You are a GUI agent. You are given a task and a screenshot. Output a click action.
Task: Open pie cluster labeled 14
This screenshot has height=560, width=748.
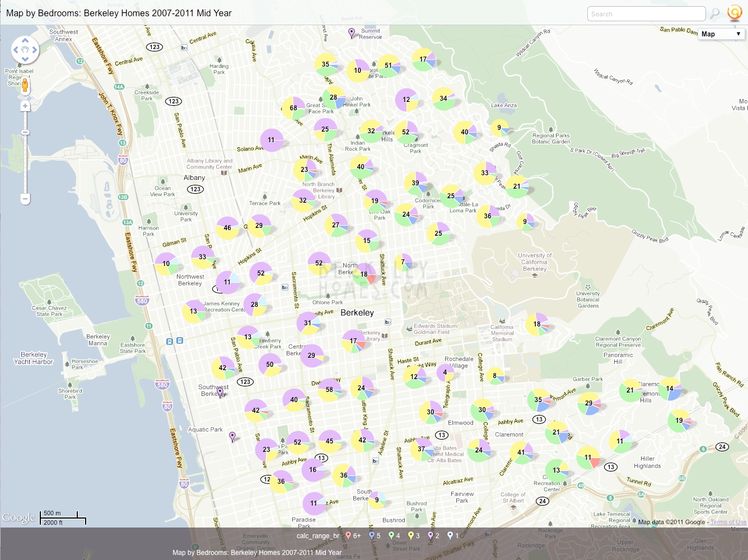coord(670,389)
